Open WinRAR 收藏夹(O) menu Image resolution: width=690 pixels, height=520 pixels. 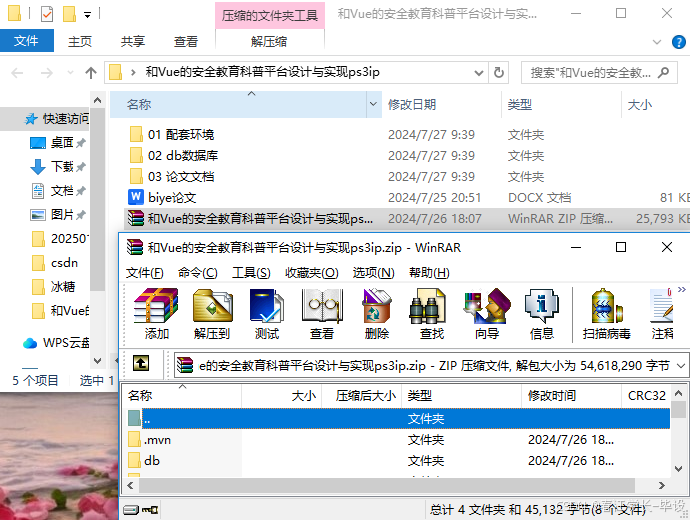[x=312, y=273]
